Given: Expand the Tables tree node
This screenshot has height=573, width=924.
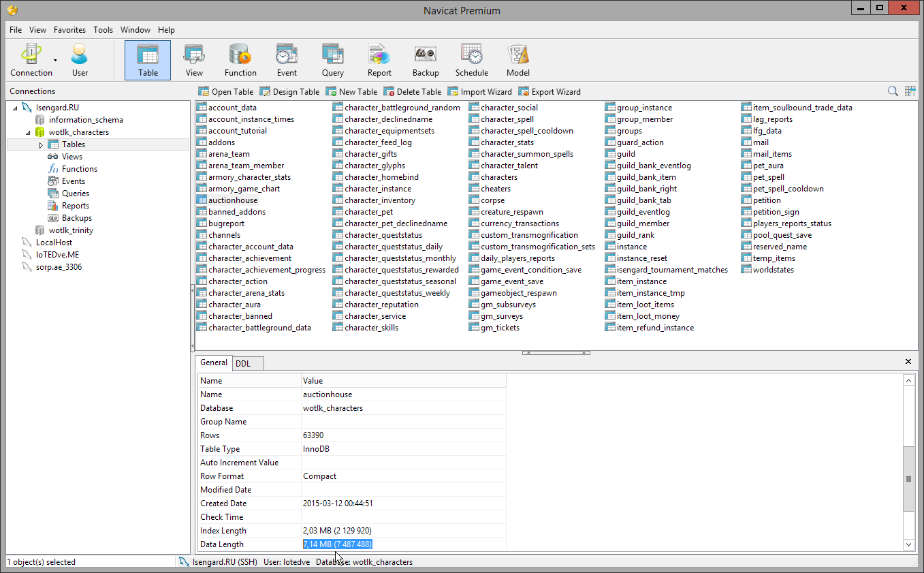Looking at the screenshot, I should pos(41,144).
